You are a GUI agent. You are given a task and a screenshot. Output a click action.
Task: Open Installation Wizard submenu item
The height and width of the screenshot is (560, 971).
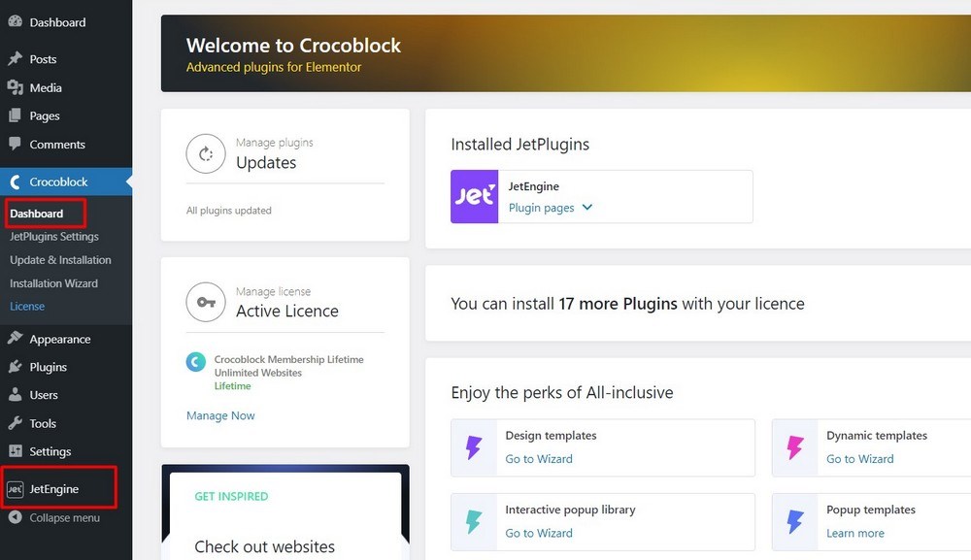[x=53, y=283]
